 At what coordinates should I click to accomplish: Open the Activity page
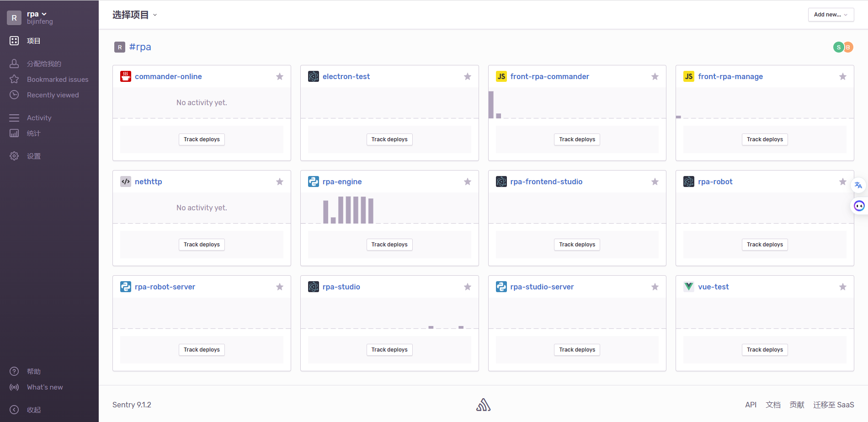[39, 118]
